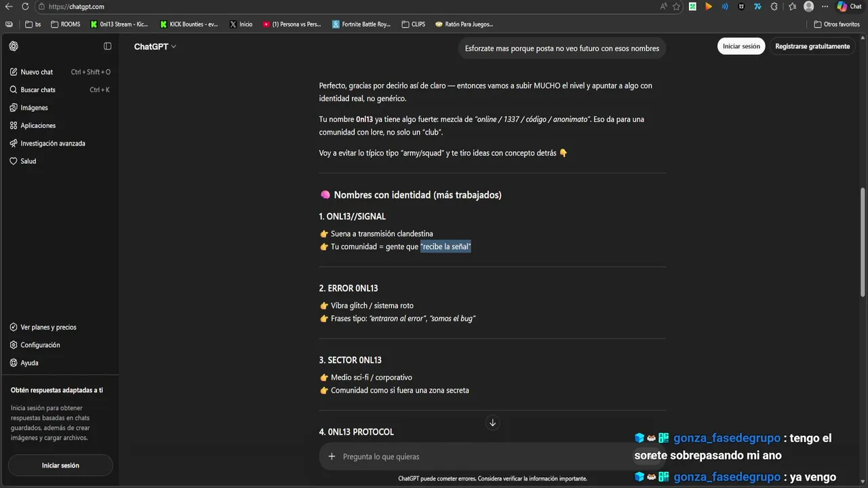Open the Otros favoritos folder
Screen dimensions: 868x488
pyautogui.click(x=837, y=24)
